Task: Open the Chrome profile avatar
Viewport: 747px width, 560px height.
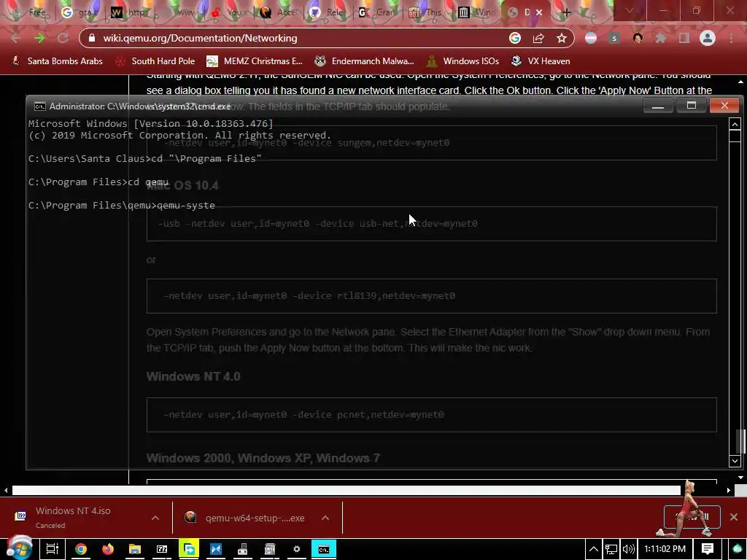Action: point(708,38)
